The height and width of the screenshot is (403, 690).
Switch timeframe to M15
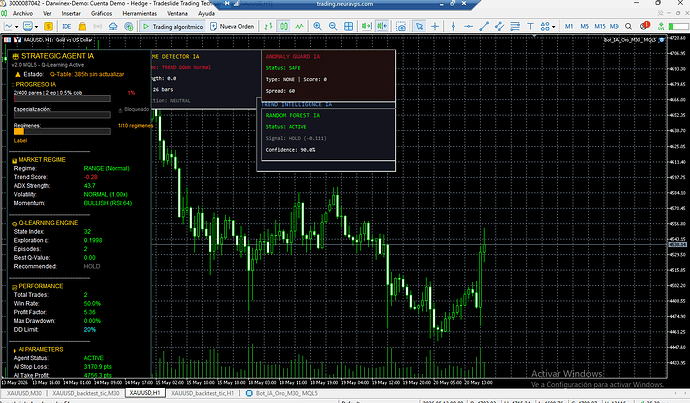tap(600, 26)
